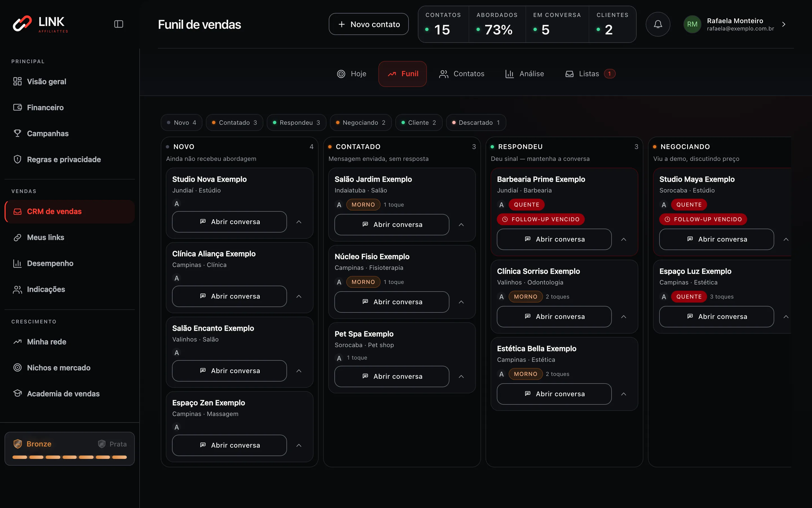The image size is (812, 508).
Task: Open the Análise tab
Action: point(524,74)
